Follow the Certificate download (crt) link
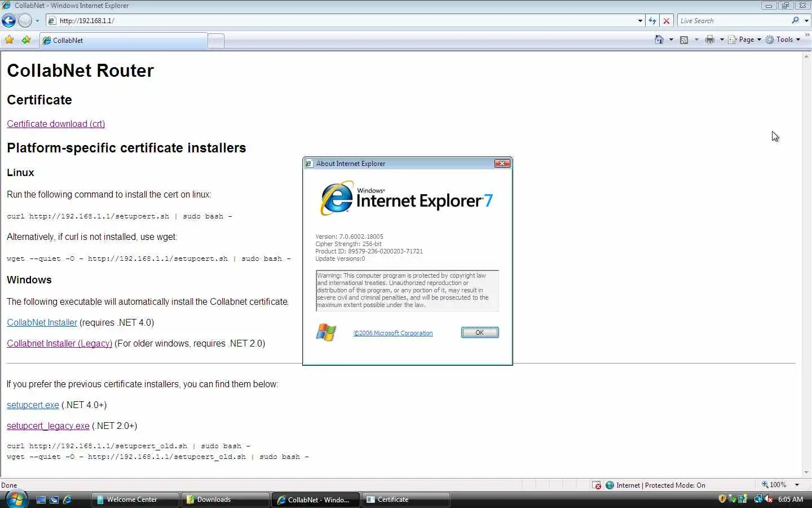Screen dimensions: 812x508 (56, 124)
